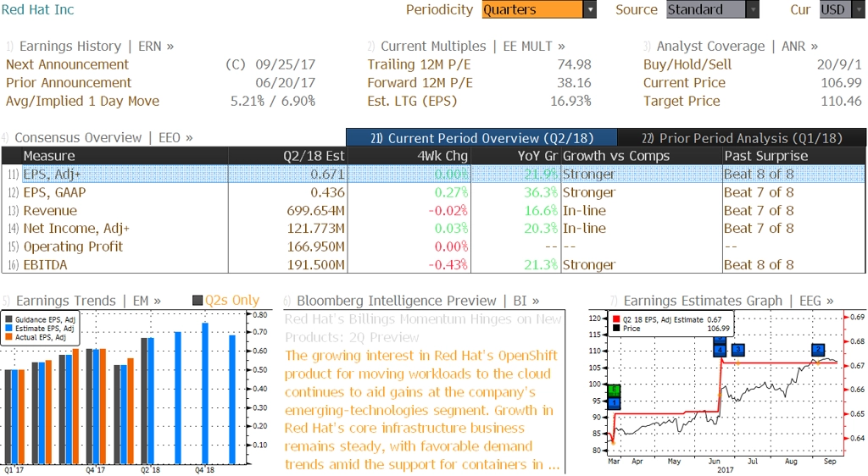Click the orange preview article body text

422,410
